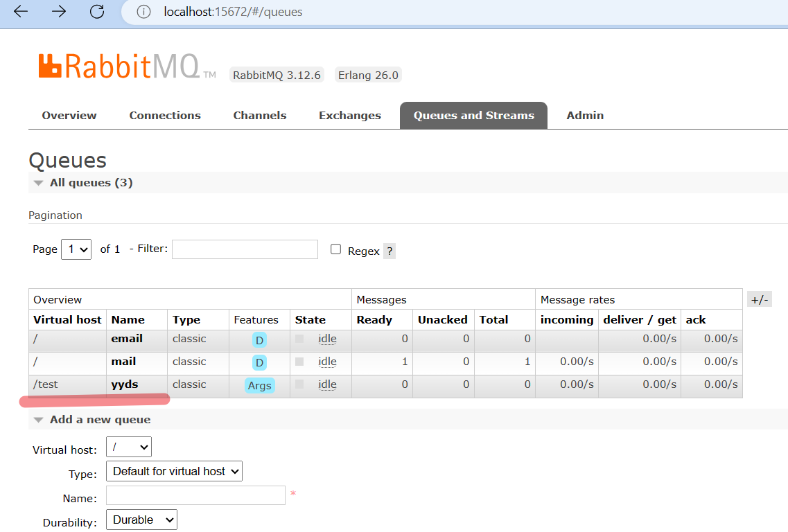Switch to the Admin tab

coord(585,115)
